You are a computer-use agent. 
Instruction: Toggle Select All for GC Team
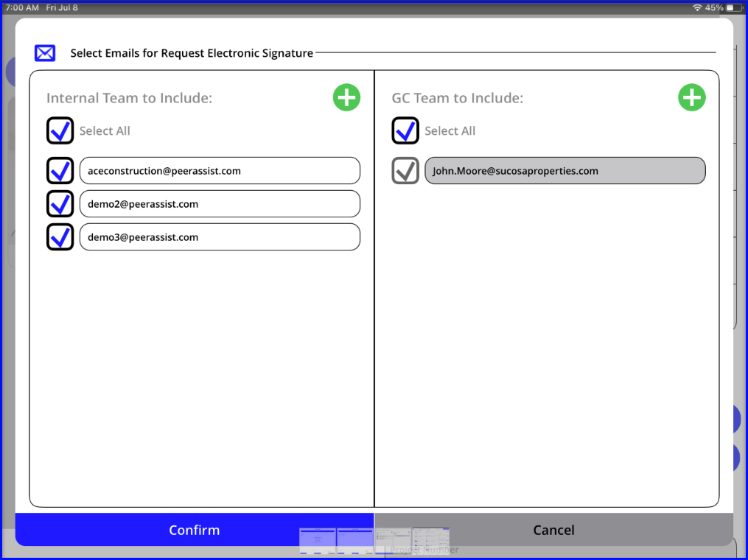click(x=405, y=130)
